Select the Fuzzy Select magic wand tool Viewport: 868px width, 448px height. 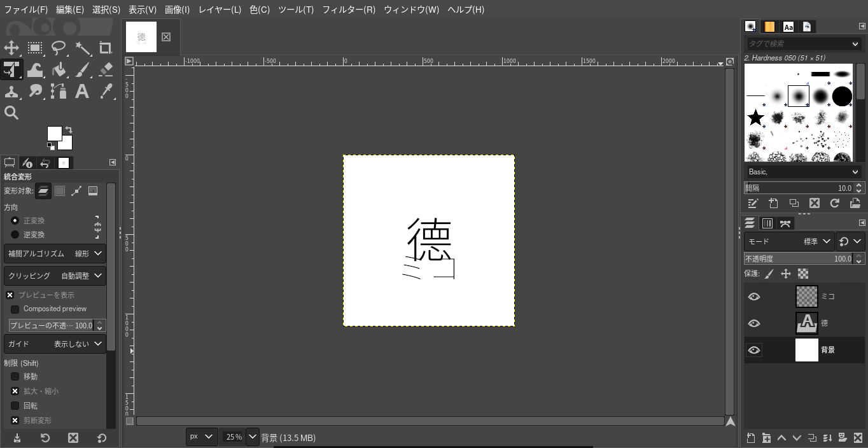point(82,48)
